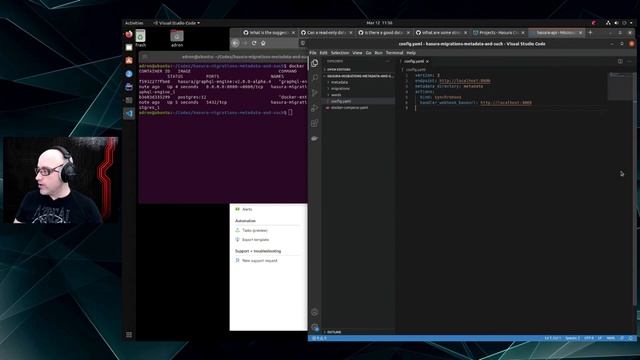Open Source Control in VS Code activity bar
This screenshot has width=640, height=360.
point(315,93)
